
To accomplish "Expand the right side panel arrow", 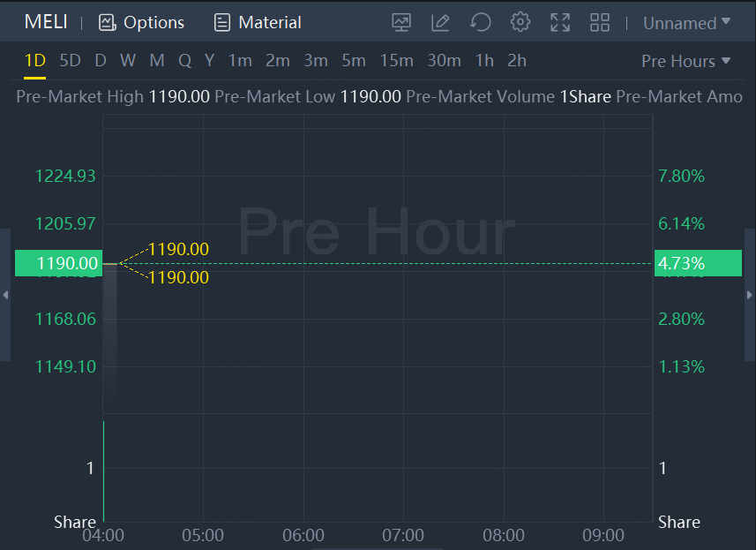I will pyautogui.click(x=750, y=295).
